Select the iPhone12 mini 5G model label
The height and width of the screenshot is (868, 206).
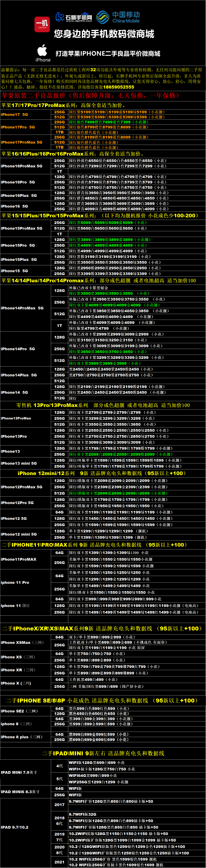(19, 534)
